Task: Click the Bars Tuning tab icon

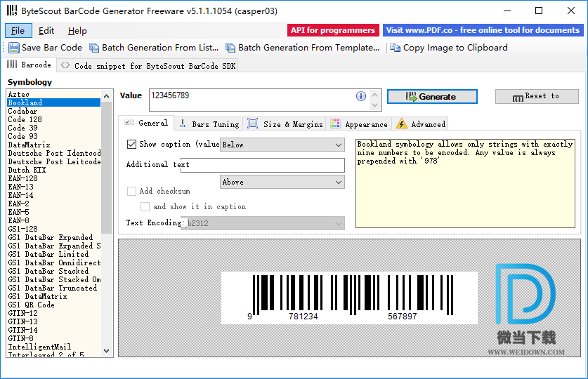Action: click(183, 124)
